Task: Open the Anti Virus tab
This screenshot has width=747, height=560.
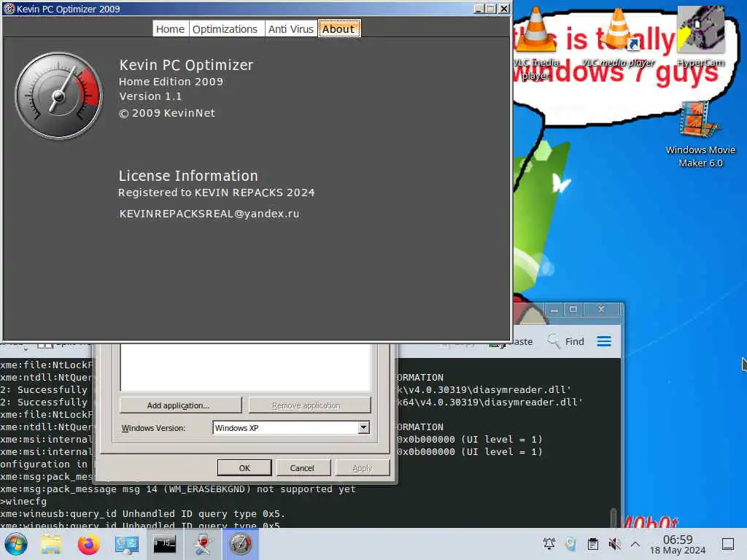Action: coord(290,29)
